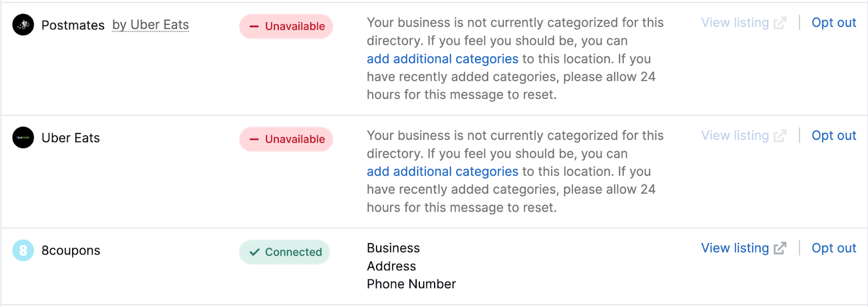Click the Postmates Unavailable status badge
The image size is (868, 307).
(x=286, y=27)
